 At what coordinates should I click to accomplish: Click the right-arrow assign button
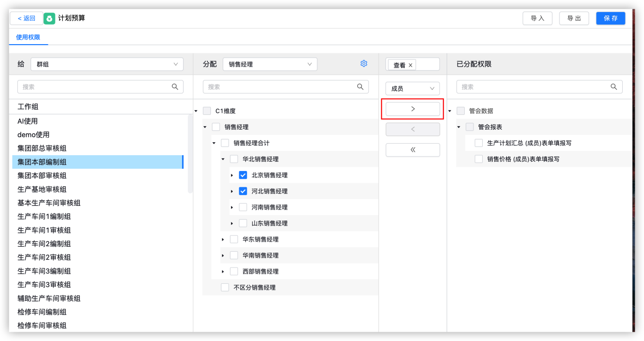coord(413,108)
